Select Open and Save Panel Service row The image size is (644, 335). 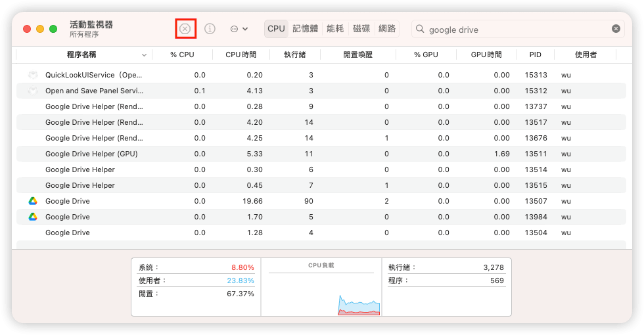click(x=321, y=91)
